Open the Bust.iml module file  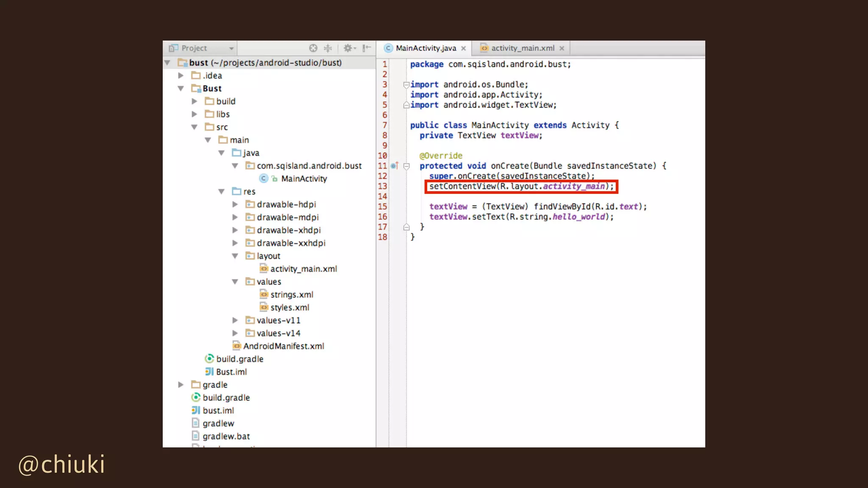231,372
